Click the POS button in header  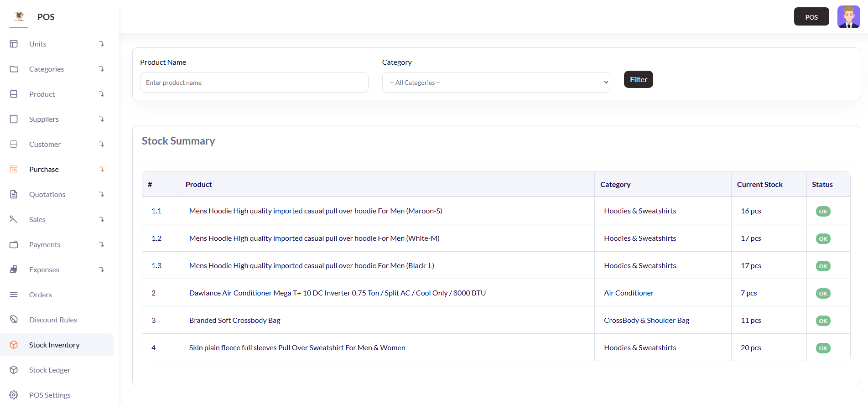[811, 17]
